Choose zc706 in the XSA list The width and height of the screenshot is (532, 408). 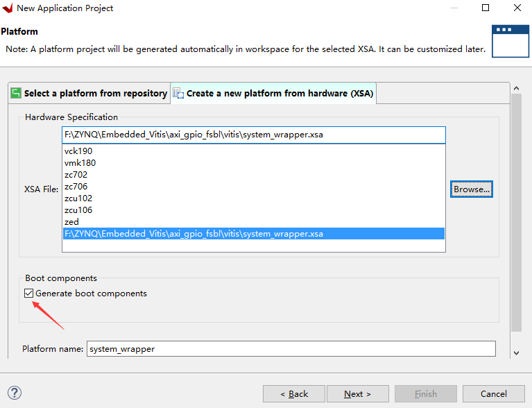coord(254,187)
